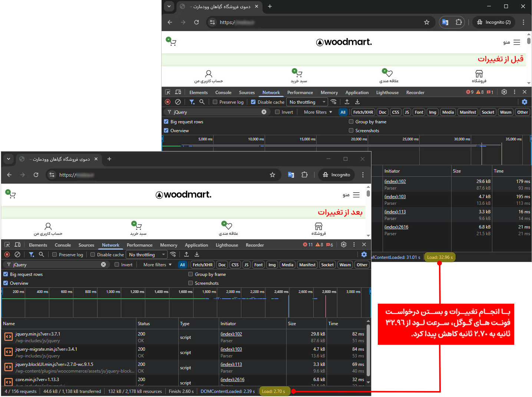Clear the jQuery filter text in the upper window
Viewport: 532px width, 397px height.
click(x=264, y=112)
